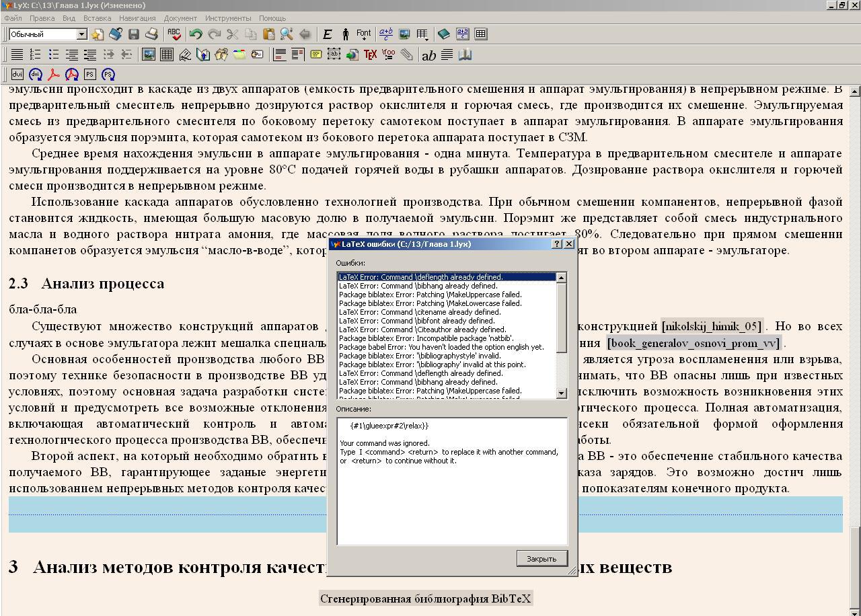Click the document scrollbar up arrow

pos(855,91)
